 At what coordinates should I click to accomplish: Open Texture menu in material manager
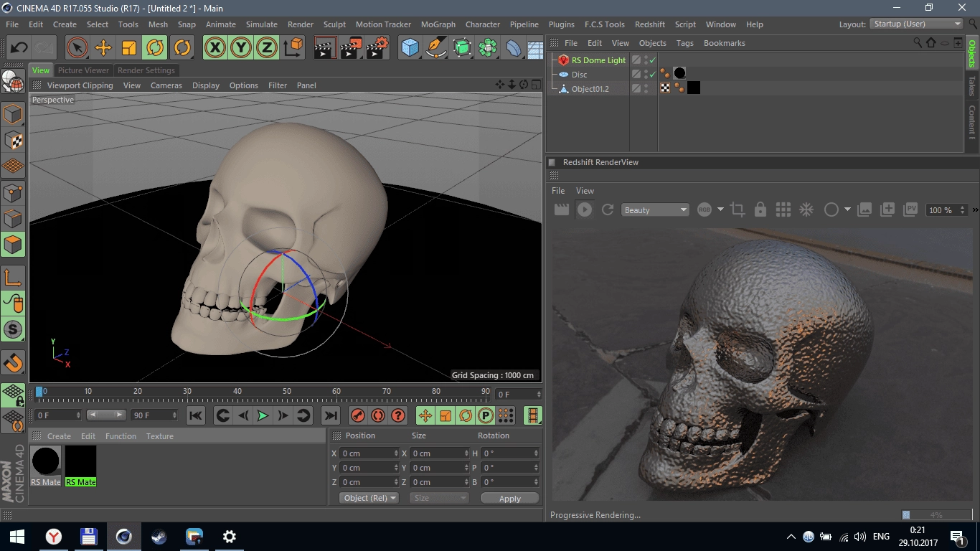click(x=159, y=436)
